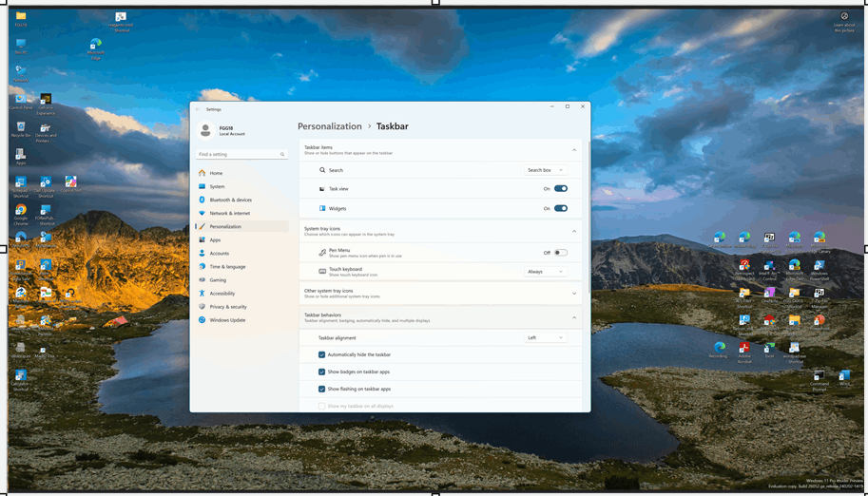Launch GeForce Experience from desktop
The image size is (868, 496).
click(x=46, y=104)
